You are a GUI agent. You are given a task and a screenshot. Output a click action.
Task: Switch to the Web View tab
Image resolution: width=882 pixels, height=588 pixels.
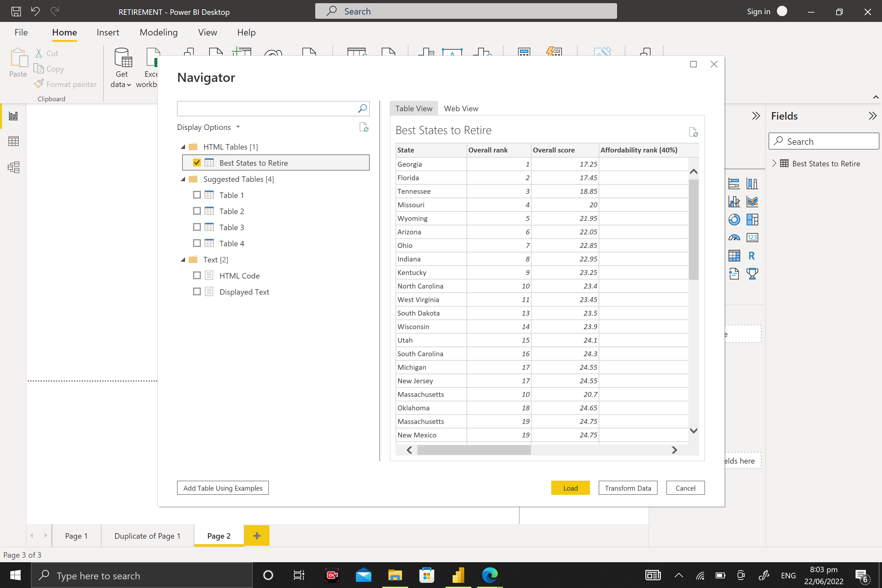click(x=461, y=108)
